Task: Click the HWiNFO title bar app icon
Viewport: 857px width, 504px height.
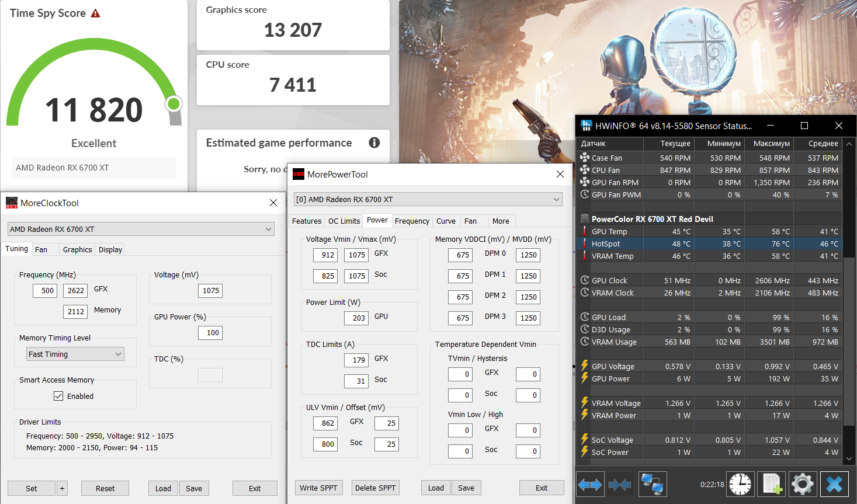Action: [x=586, y=126]
